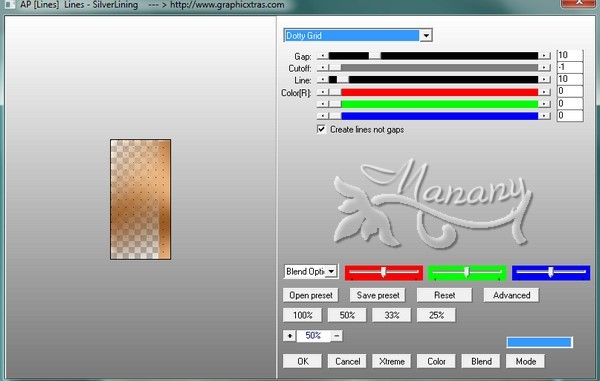Set preview zoom to 100%
600x381 pixels.
click(302, 315)
